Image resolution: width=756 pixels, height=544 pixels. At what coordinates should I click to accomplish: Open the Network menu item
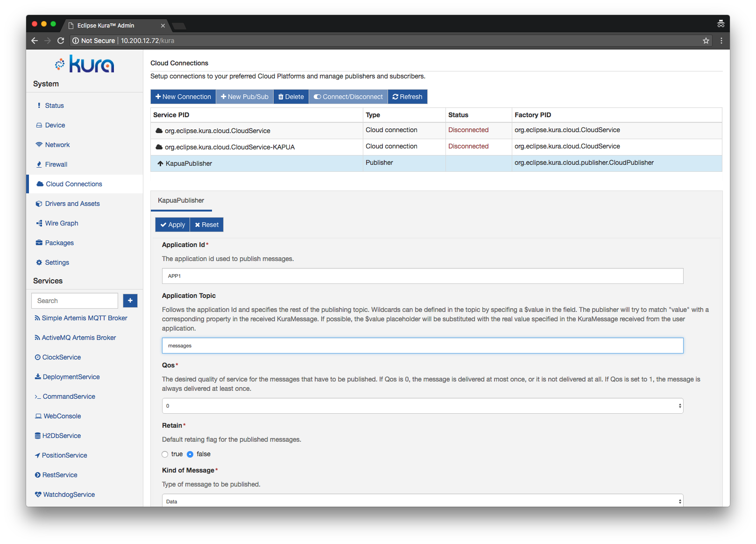click(x=57, y=145)
